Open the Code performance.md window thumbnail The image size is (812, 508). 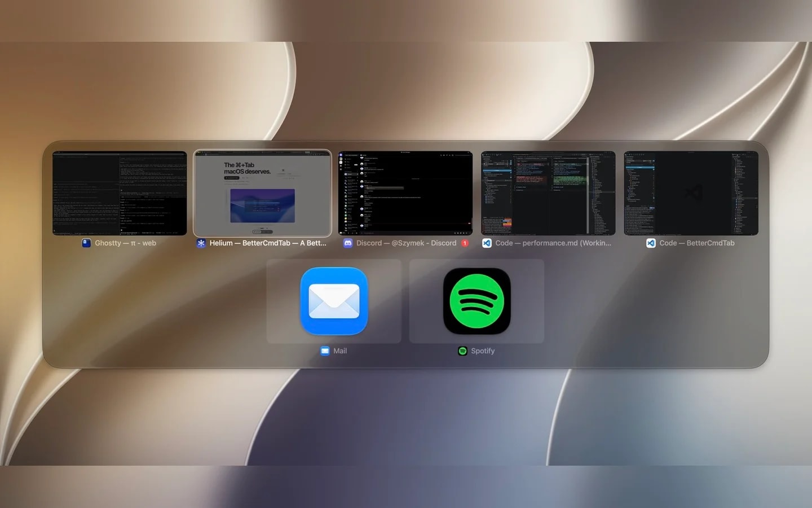pos(548,193)
